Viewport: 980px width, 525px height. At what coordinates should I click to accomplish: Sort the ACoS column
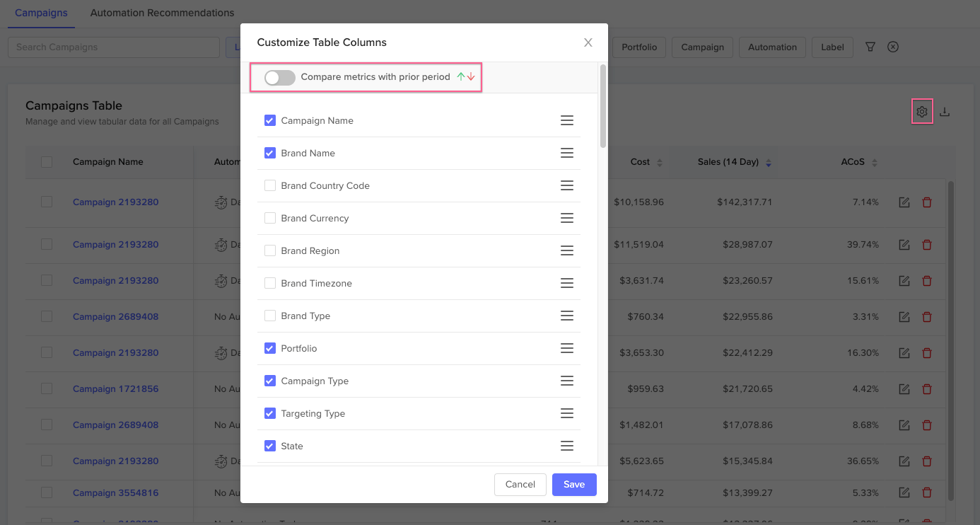[x=875, y=162]
